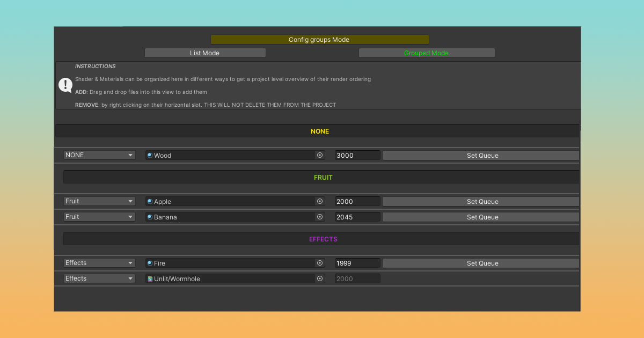Click the Unlit/Wormhole shader icon
The width and height of the screenshot is (644, 338).
click(150, 278)
